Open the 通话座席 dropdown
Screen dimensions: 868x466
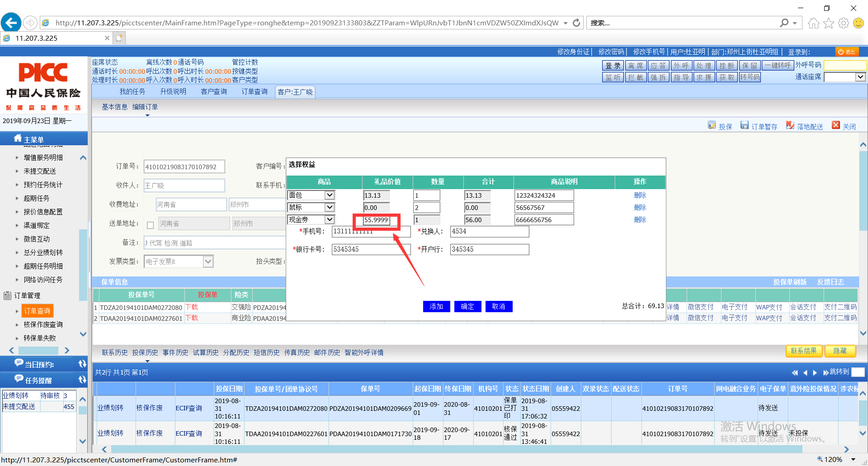860,77
